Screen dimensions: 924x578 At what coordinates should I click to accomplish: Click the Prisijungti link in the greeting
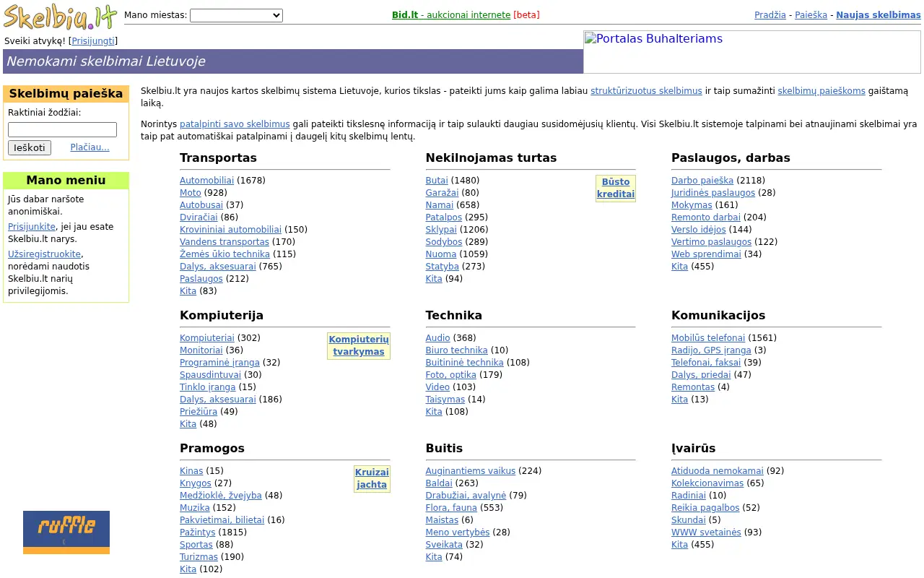coord(93,41)
